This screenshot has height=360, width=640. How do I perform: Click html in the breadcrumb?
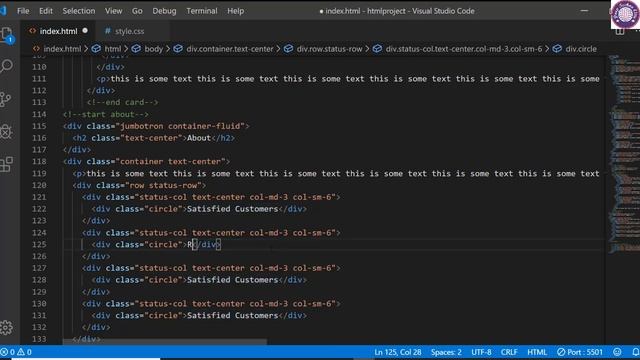[113, 49]
